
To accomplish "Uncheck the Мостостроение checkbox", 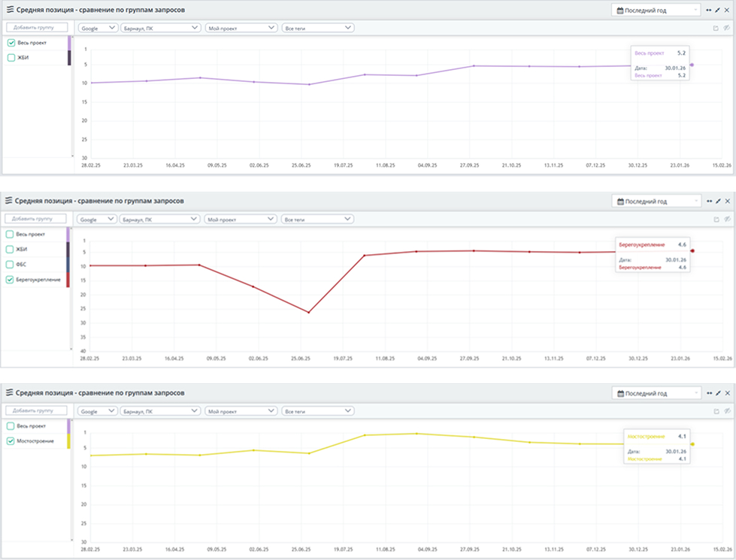I will tap(11, 440).
